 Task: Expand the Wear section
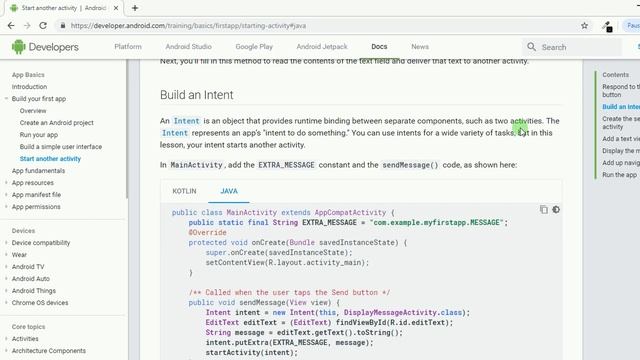[x=6, y=255]
